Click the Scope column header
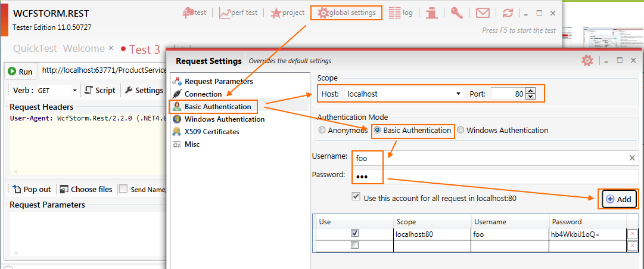The width and height of the screenshot is (644, 269). click(433, 222)
